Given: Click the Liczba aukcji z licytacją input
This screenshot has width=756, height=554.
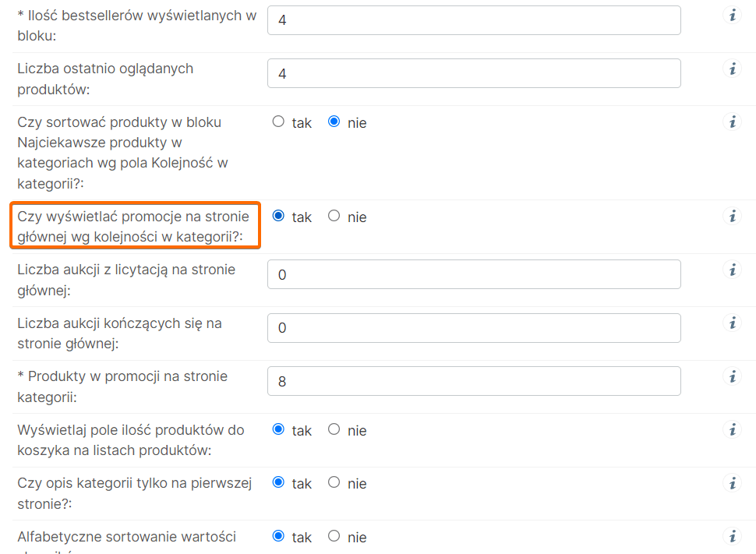Looking at the screenshot, I should tap(474, 274).
